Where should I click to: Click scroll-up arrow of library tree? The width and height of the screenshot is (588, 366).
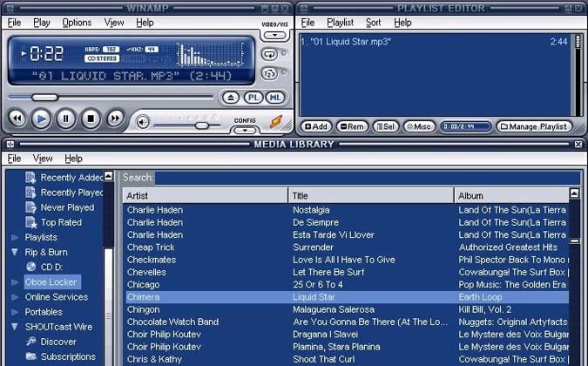tap(108, 175)
